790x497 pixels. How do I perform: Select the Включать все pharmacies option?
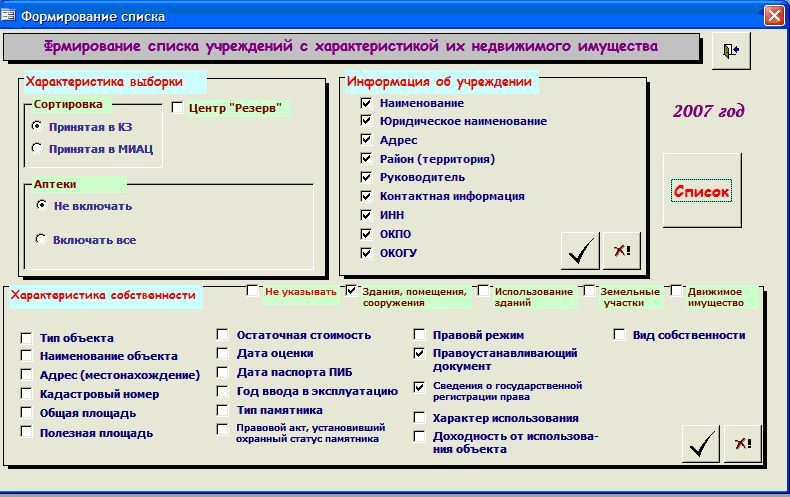42,240
